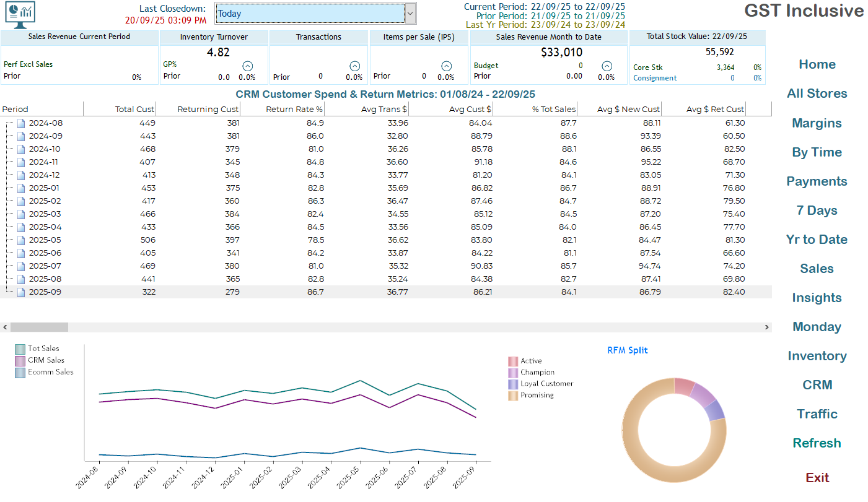Click the Transactions circled arrow icon
868x502 pixels.
tap(354, 66)
